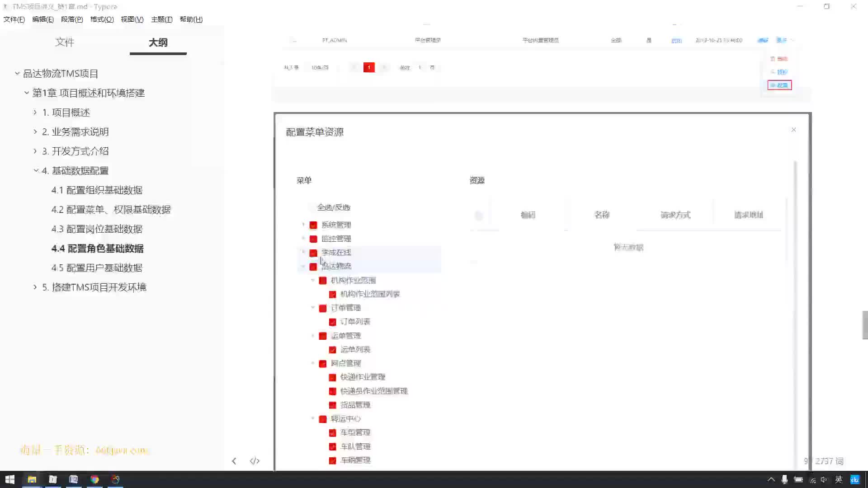Expand 2. 业务需求说明 outline node
868x488 pixels.
(35, 131)
